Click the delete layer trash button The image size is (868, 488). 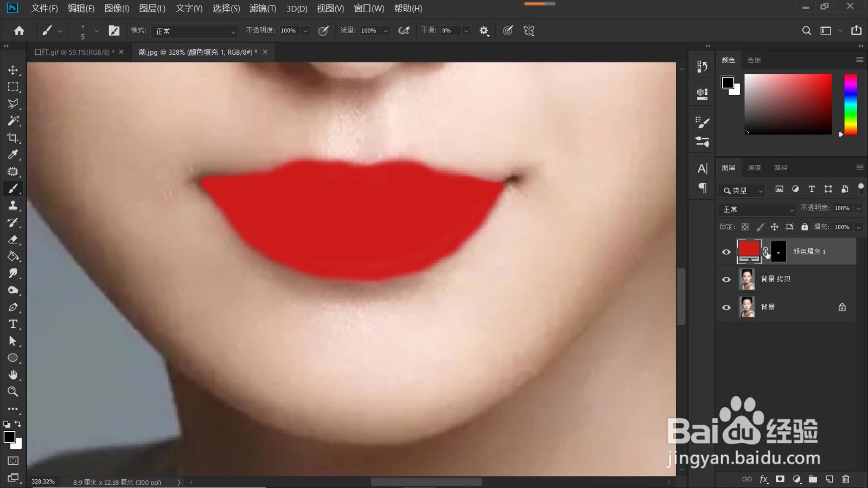pos(846,479)
